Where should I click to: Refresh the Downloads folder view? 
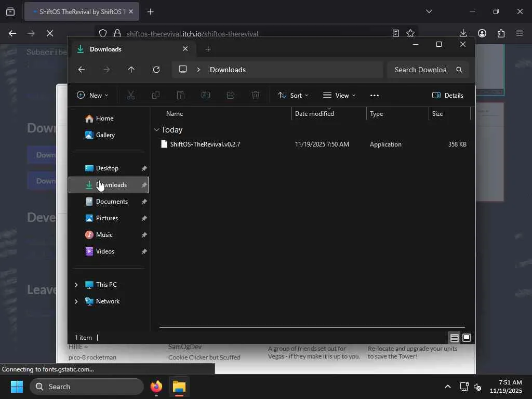pyautogui.click(x=156, y=70)
